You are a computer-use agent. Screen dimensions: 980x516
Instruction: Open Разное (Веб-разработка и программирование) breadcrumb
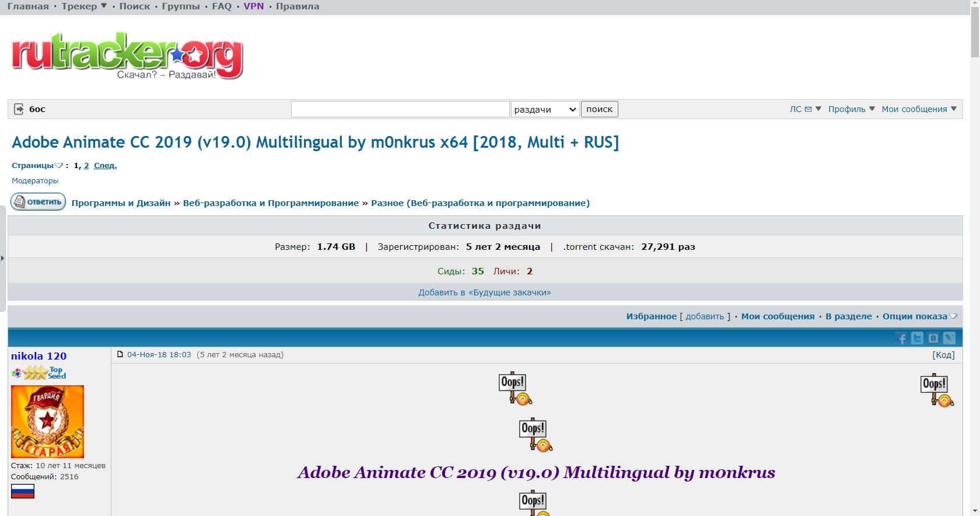481,203
